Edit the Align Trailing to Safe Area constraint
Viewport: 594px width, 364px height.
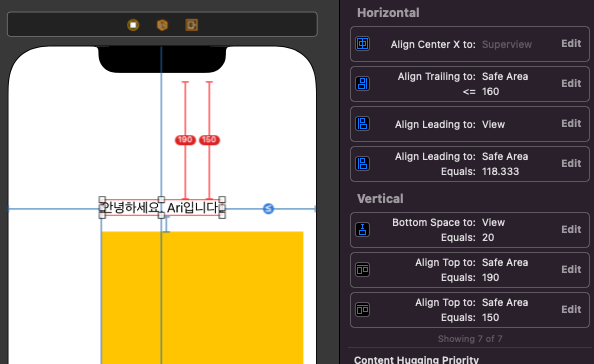[571, 83]
